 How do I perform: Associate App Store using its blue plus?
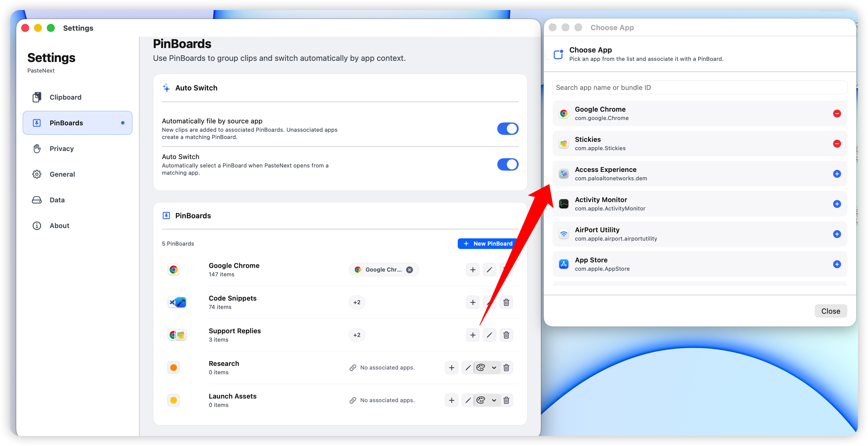point(837,264)
